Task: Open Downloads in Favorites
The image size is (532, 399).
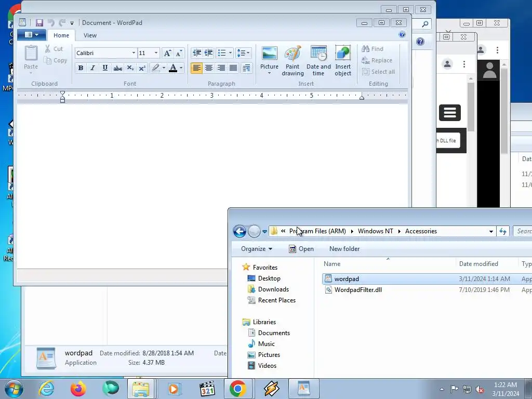Action: pos(268,289)
